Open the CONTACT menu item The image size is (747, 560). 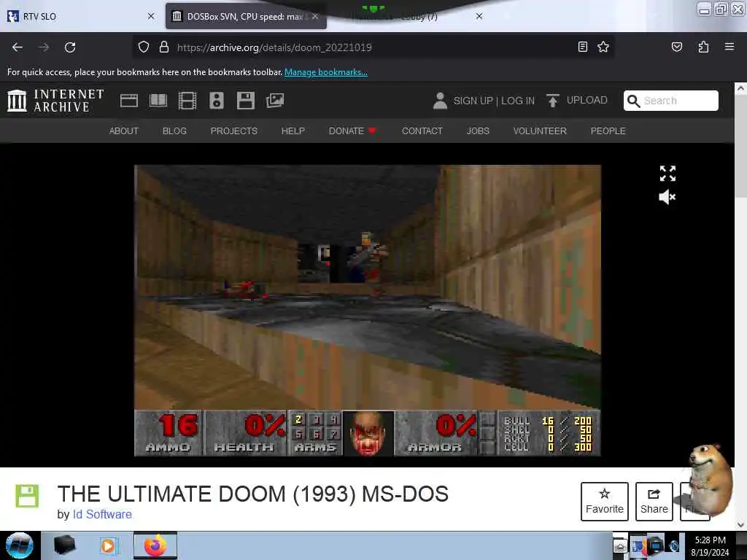[x=422, y=131]
